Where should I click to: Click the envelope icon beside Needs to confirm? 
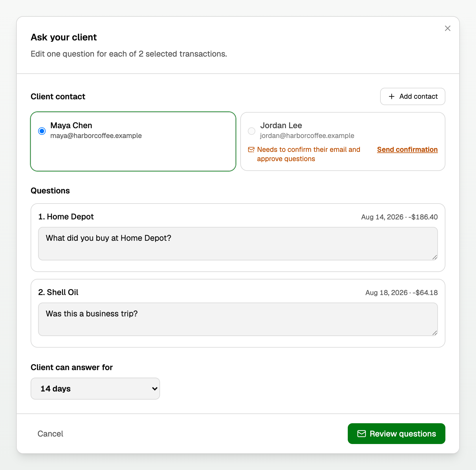pos(251,150)
